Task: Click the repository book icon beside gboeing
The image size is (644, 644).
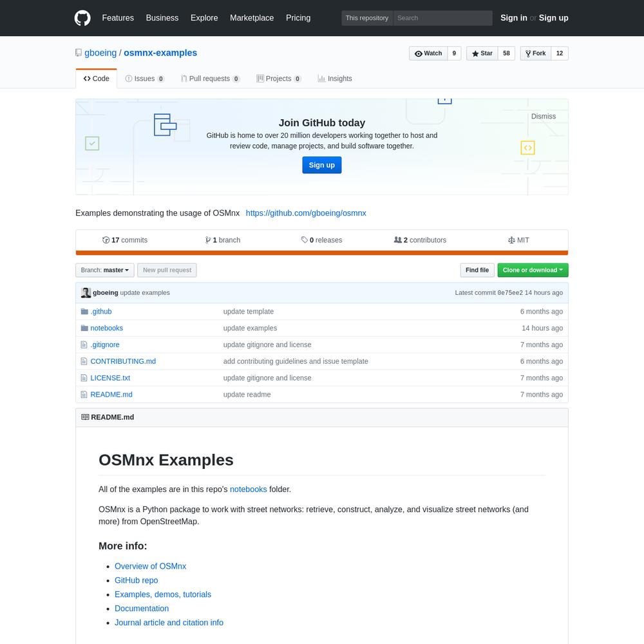Action: 79,53
